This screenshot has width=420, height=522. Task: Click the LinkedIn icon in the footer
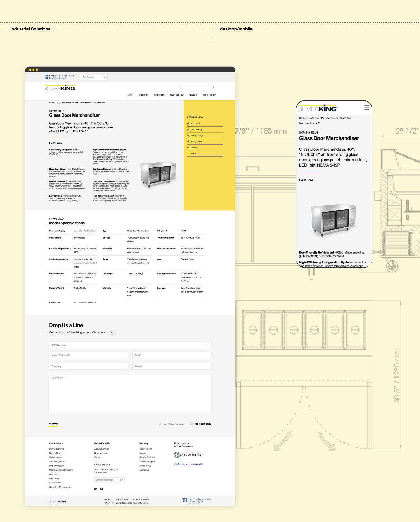click(x=96, y=489)
